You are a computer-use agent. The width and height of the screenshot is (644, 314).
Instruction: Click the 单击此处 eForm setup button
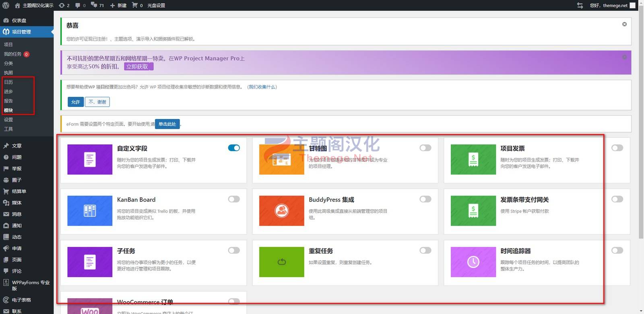167,124
